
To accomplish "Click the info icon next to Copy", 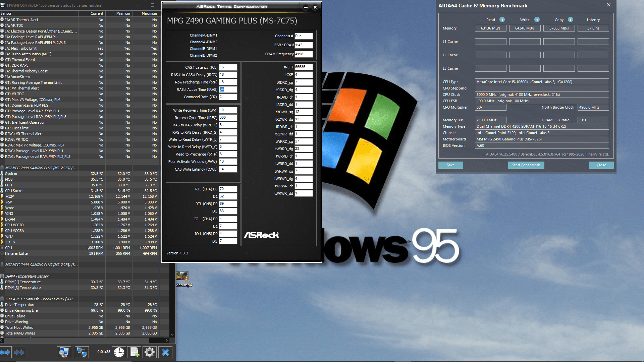I will tap(571, 19).
